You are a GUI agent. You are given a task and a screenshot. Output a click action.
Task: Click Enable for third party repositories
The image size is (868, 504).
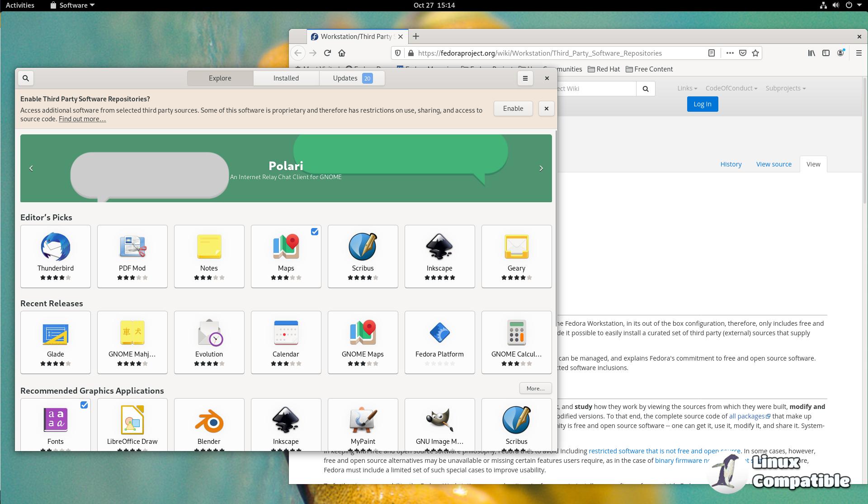click(x=513, y=109)
